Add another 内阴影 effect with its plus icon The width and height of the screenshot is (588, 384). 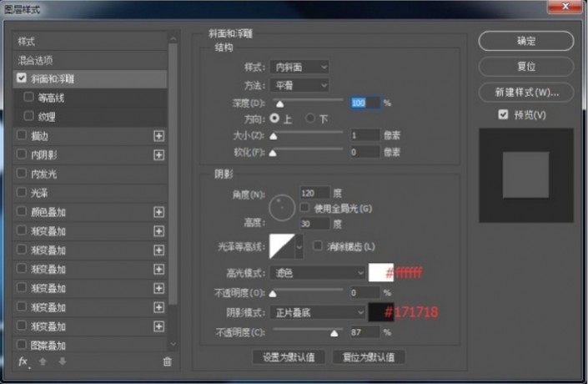pyautogui.click(x=159, y=155)
